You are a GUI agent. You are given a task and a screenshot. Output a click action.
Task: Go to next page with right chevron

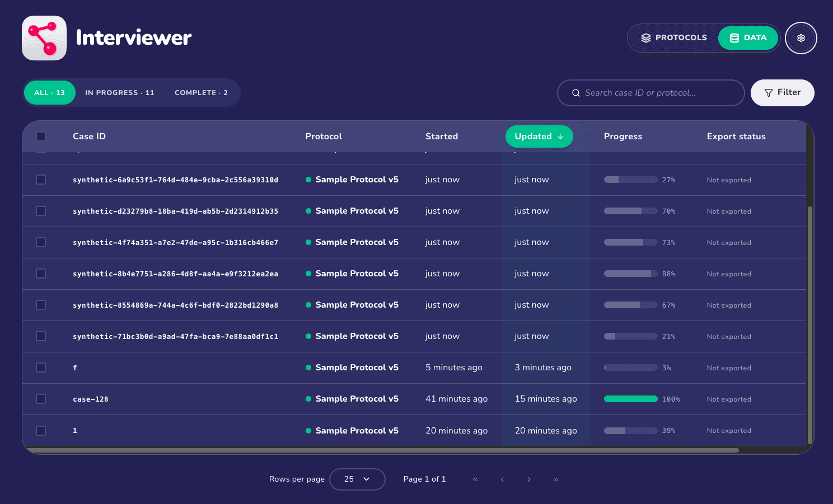[x=529, y=479]
